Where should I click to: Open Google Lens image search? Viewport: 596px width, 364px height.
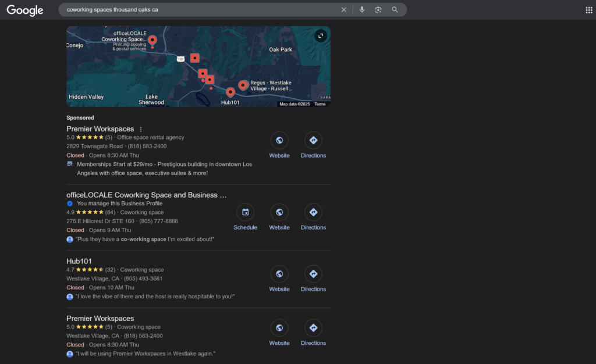[378, 10]
